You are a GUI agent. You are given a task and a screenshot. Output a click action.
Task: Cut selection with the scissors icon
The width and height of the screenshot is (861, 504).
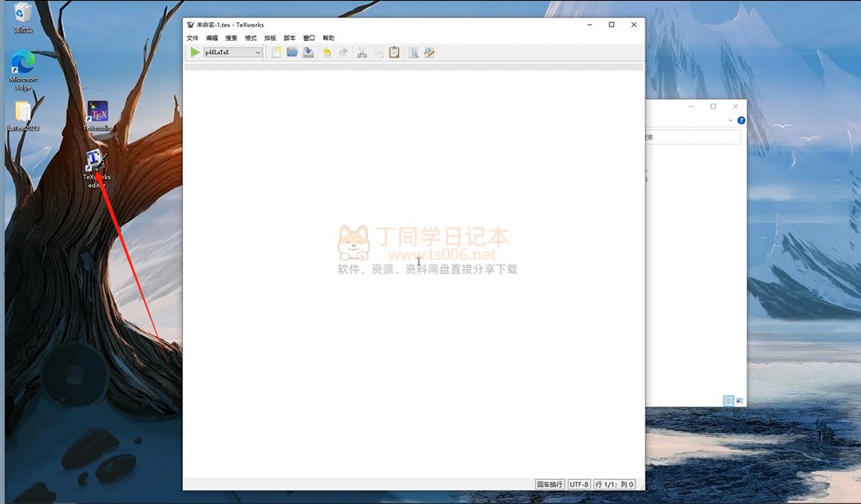[x=361, y=52]
